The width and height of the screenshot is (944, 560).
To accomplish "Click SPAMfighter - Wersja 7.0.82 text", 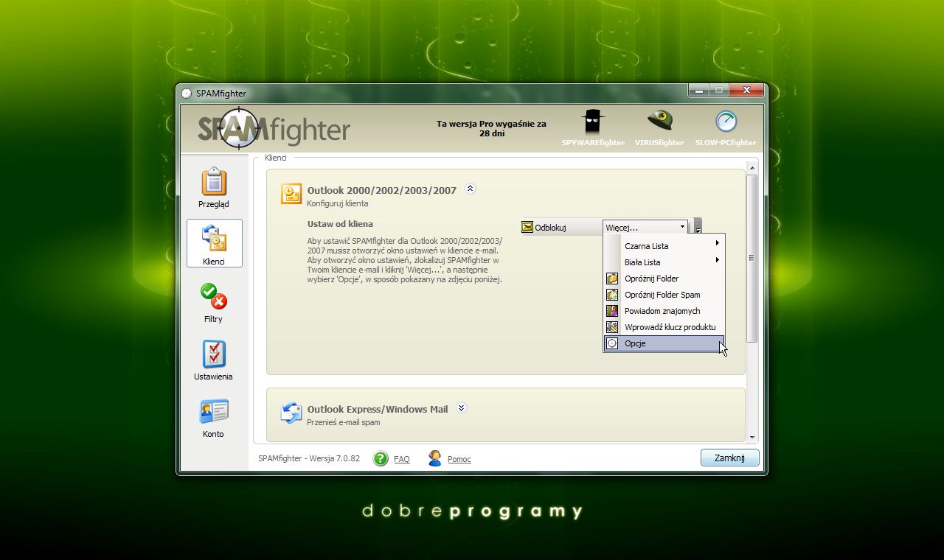I will pyautogui.click(x=309, y=458).
